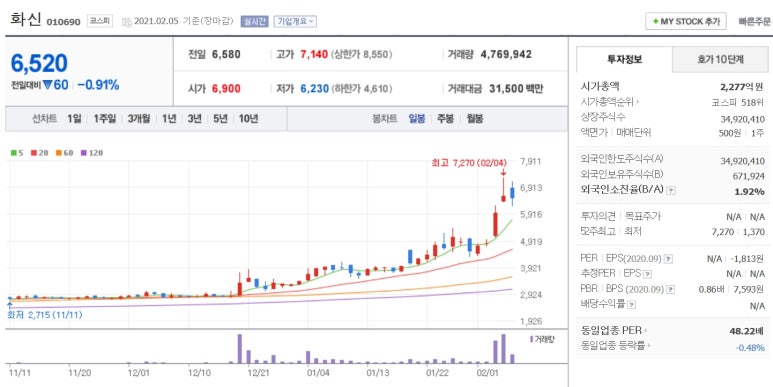Viewport: 773px width, 387px height.
Task: Click the 거래대금 value 31,500 백만
Action: point(516,89)
